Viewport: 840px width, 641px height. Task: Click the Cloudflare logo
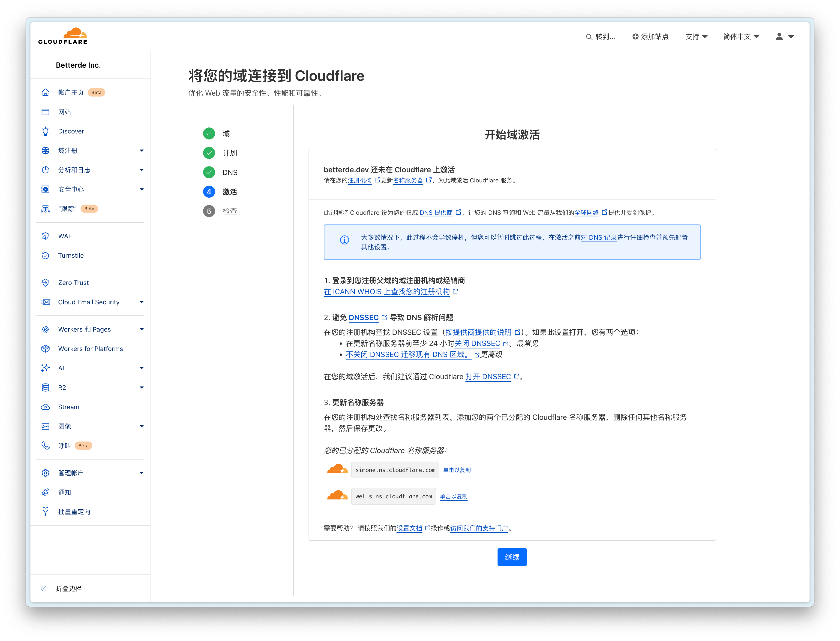click(63, 36)
